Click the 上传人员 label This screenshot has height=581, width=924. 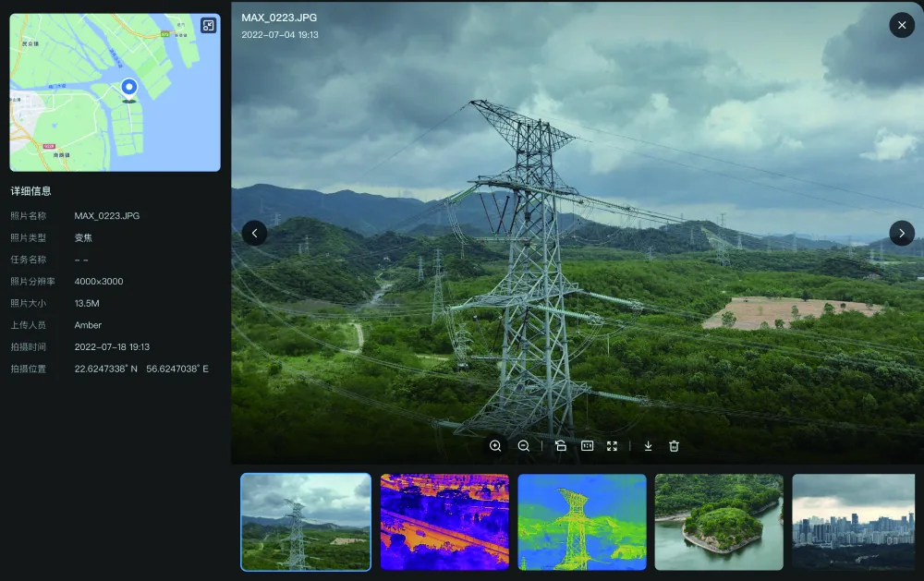click(x=29, y=325)
